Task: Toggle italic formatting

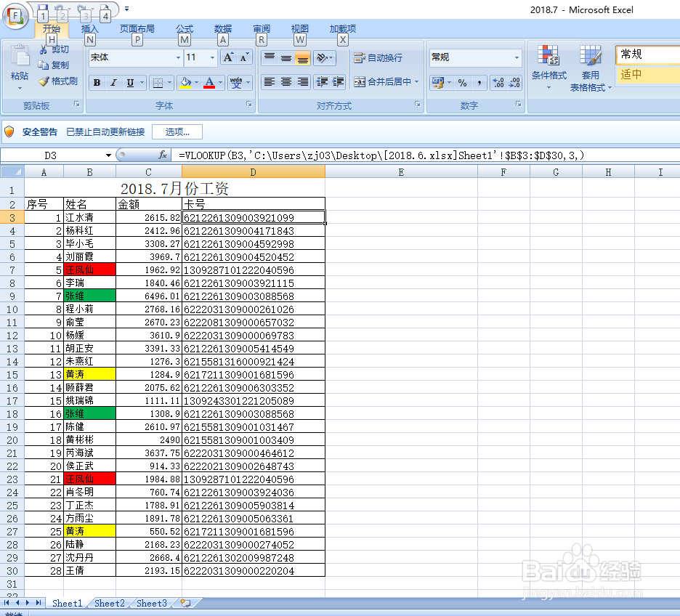Action: (113, 82)
